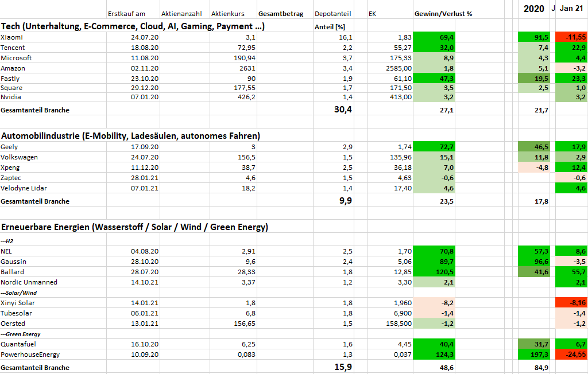Click the Depotanteil column header

coord(334,14)
